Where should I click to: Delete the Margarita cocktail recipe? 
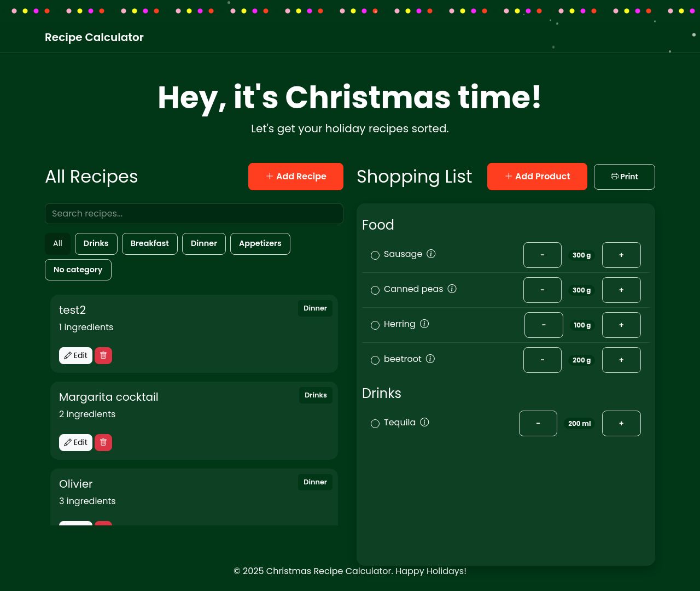[x=103, y=442]
